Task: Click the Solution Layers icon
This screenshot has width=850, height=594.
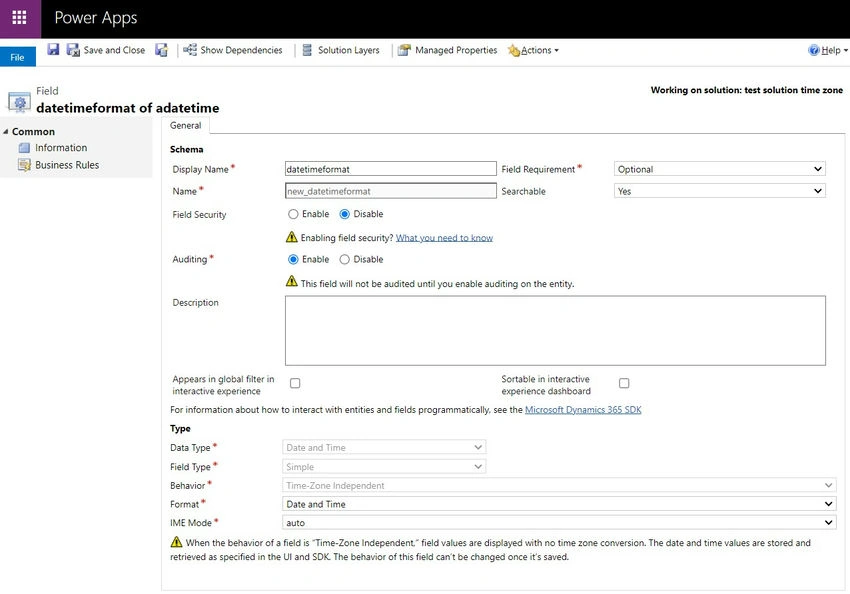Action: point(307,50)
